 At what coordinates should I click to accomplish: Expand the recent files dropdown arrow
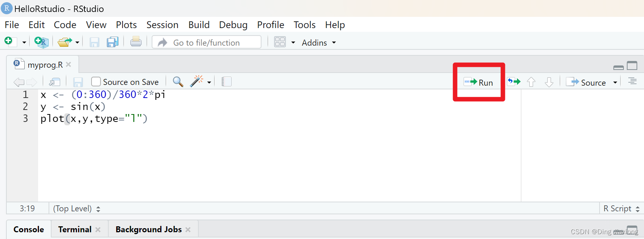(x=77, y=42)
